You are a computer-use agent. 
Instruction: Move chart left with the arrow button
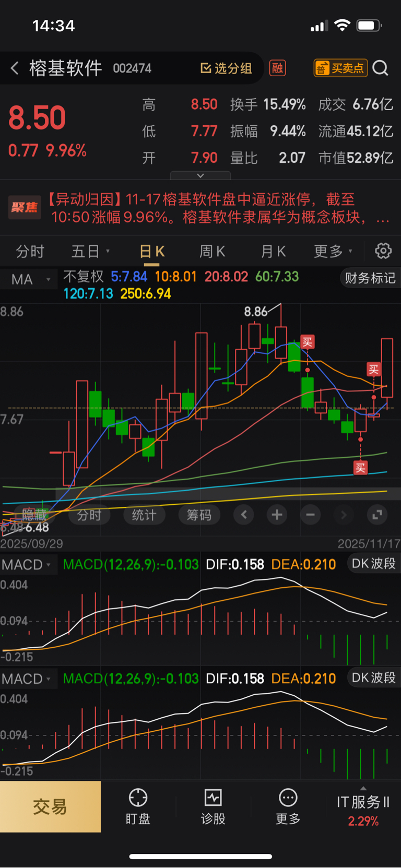tap(244, 515)
